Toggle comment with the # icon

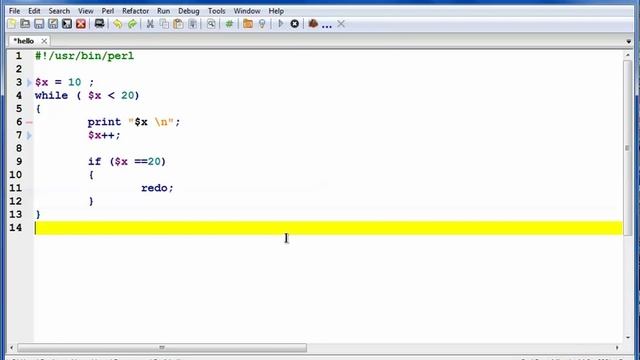click(x=229, y=24)
